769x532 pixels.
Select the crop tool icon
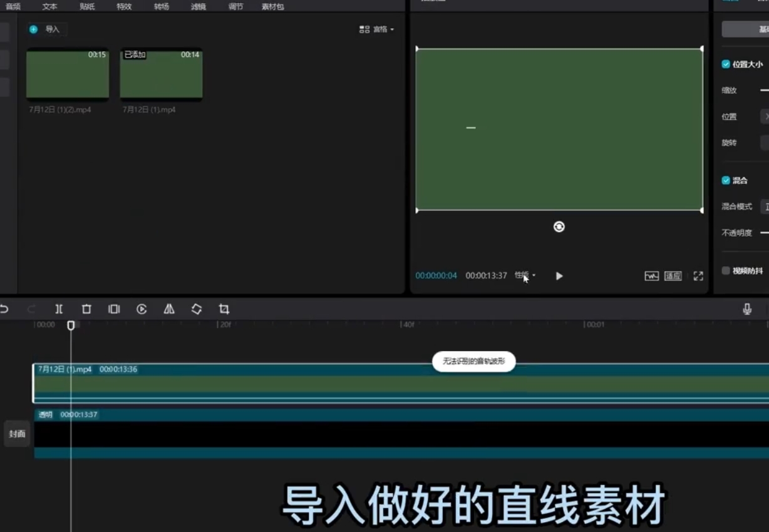(x=224, y=309)
